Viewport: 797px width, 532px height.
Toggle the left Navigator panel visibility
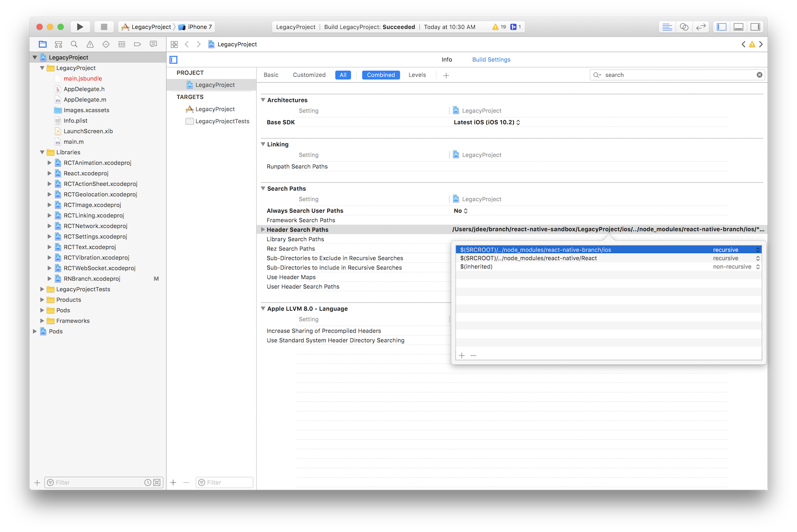click(x=722, y=27)
